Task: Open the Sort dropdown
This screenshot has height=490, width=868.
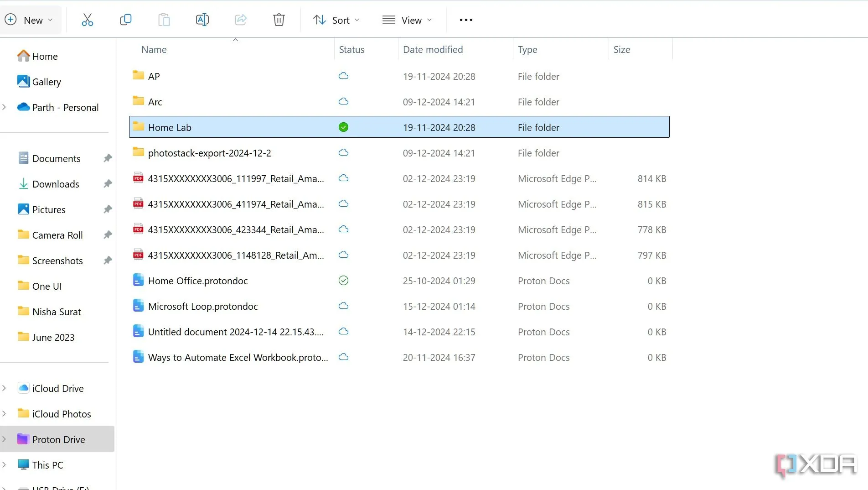Action: [x=336, y=20]
